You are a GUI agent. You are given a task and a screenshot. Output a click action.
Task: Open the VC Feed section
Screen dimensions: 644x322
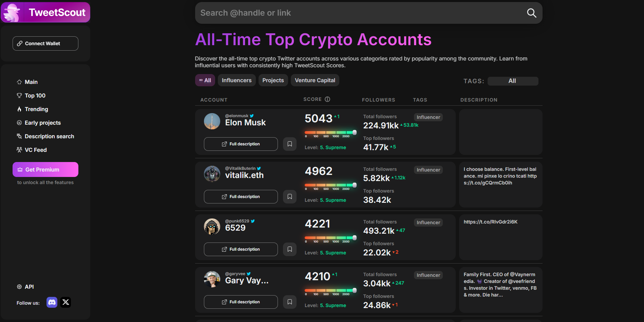point(35,150)
